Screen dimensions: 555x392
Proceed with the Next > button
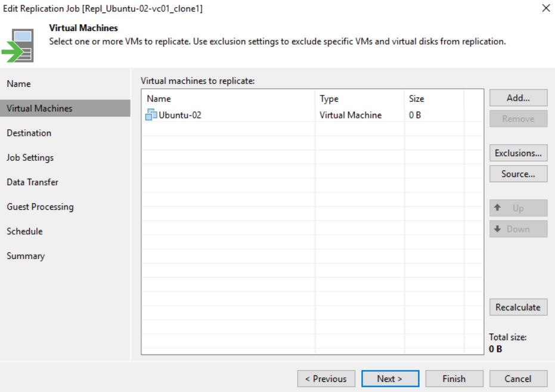click(390, 378)
